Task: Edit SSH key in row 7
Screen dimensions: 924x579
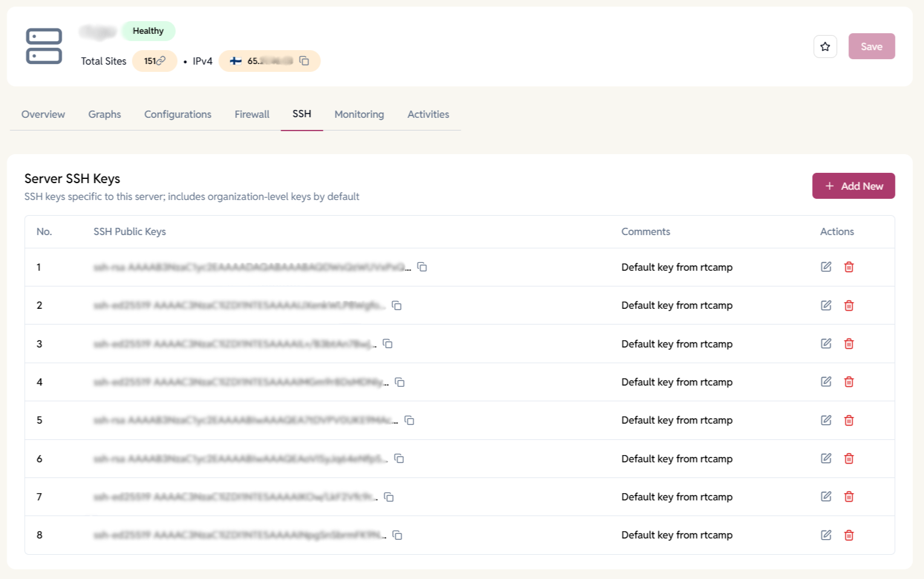Action: [x=825, y=496]
